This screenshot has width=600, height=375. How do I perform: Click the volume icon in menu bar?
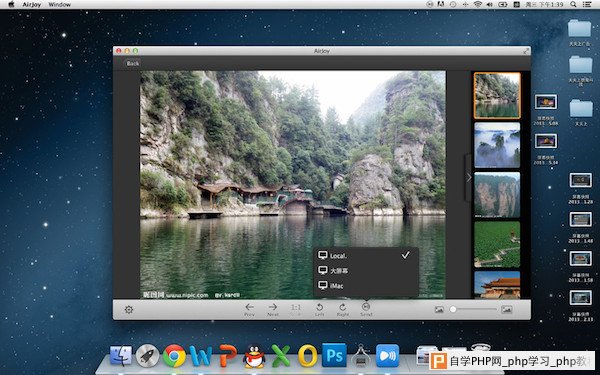pos(489,4)
